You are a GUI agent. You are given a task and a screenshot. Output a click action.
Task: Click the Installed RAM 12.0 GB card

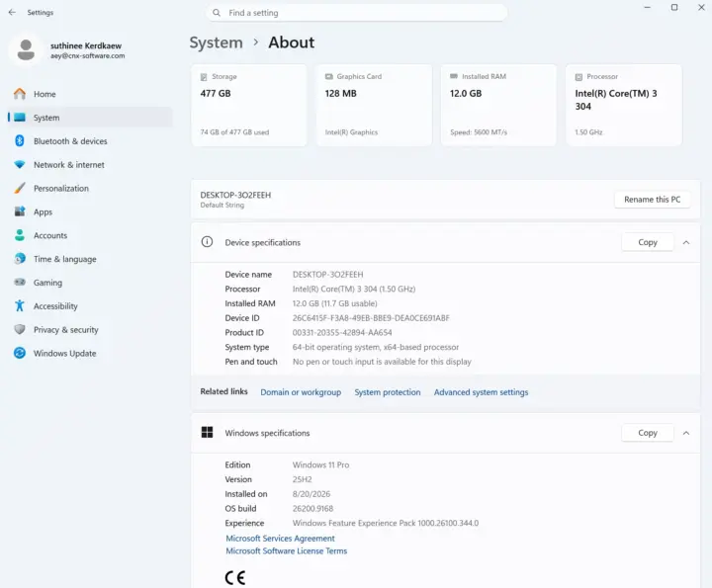(x=498, y=106)
